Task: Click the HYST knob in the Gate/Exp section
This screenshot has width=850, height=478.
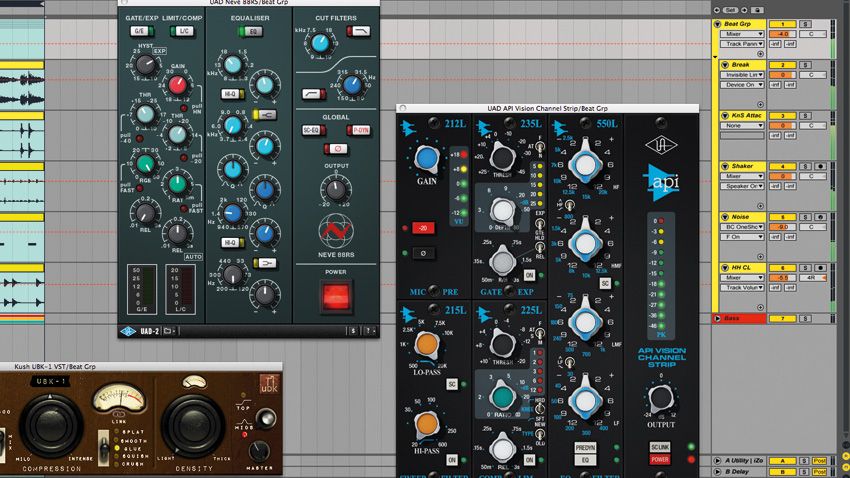Action: [x=145, y=65]
